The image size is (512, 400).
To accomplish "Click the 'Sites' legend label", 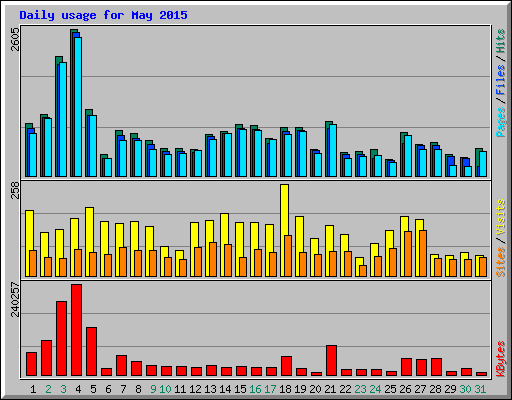I will (x=500, y=262).
